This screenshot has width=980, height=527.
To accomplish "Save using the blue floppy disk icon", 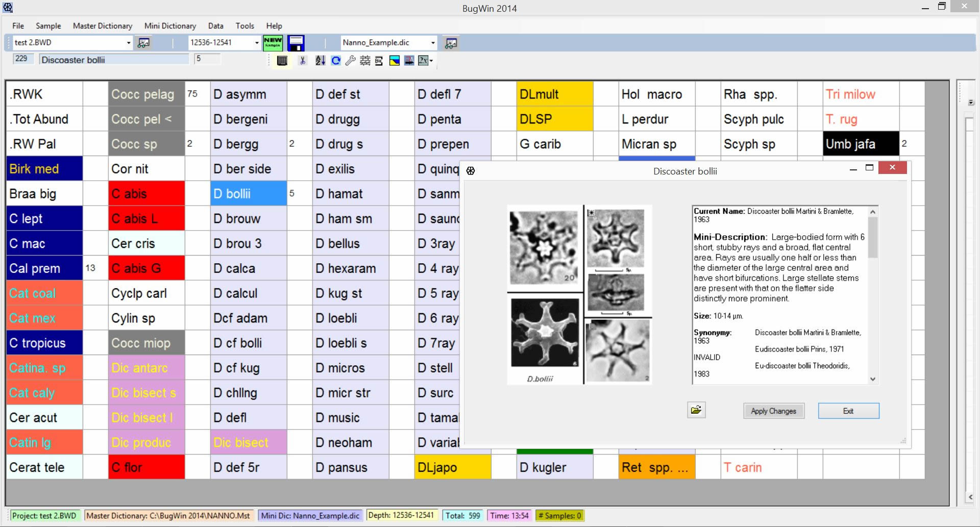I will click(x=296, y=43).
